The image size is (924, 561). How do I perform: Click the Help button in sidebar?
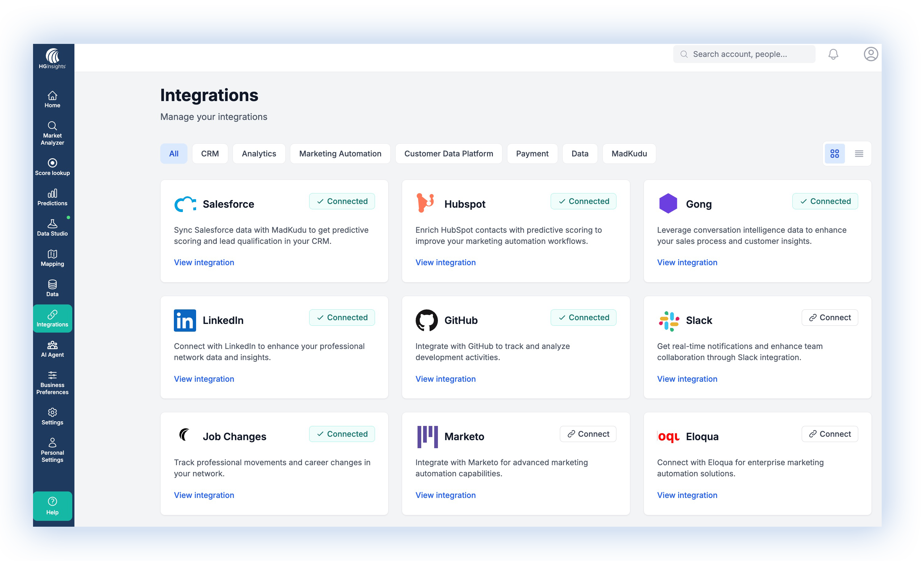[52, 506]
